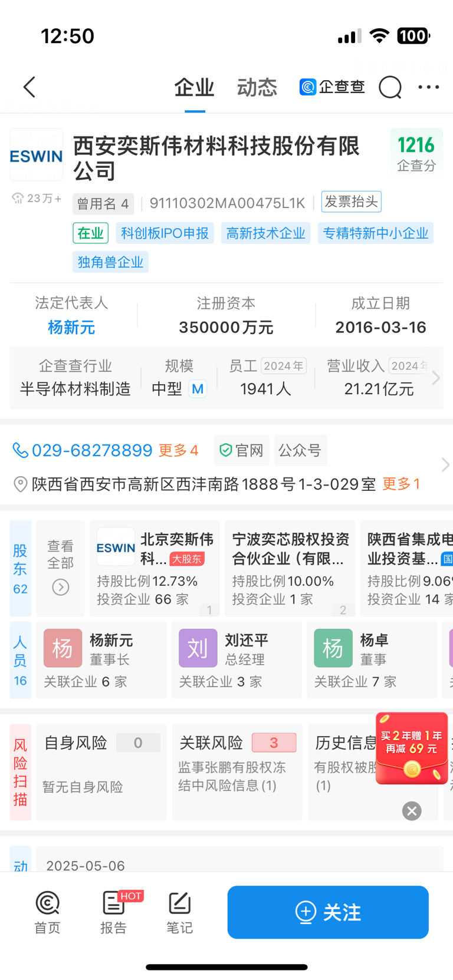Tap the battery indicator in status bar
453x980 pixels.
pos(413,36)
